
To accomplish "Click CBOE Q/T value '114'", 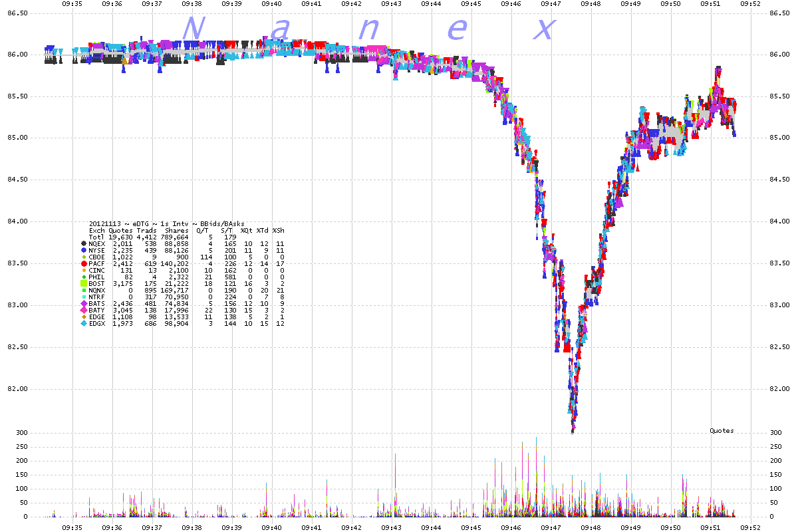I will [206, 257].
